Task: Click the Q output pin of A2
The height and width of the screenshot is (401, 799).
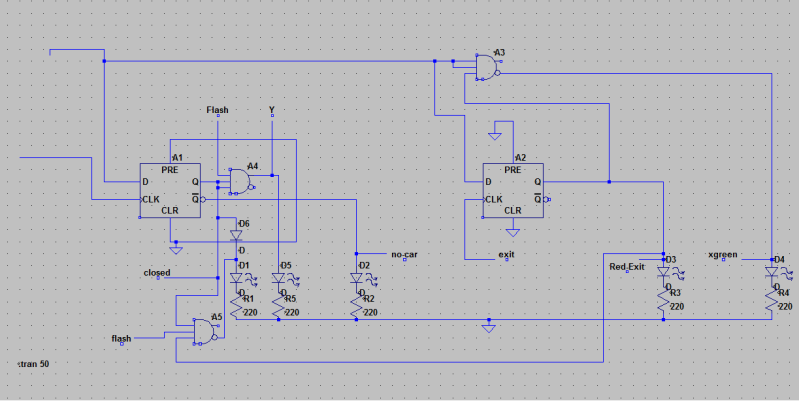Action: (x=538, y=182)
